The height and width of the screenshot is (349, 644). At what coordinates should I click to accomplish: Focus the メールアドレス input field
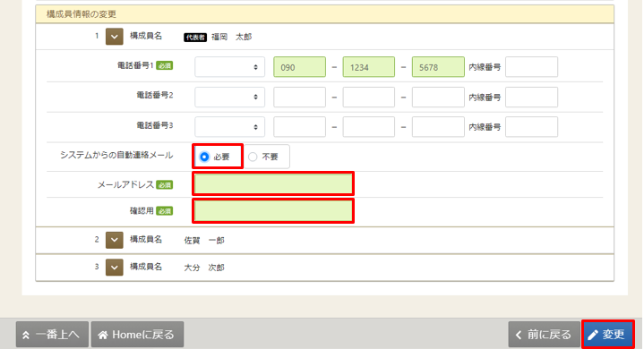point(273,183)
